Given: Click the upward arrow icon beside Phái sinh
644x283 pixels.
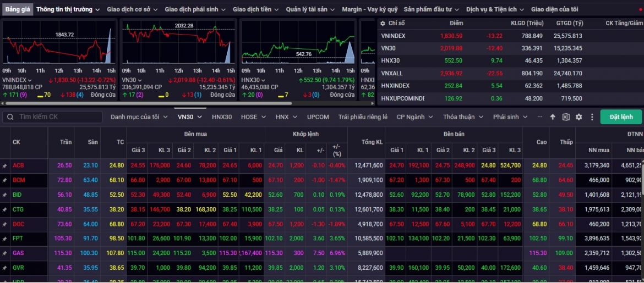Looking at the screenshot, I should point(553,117).
